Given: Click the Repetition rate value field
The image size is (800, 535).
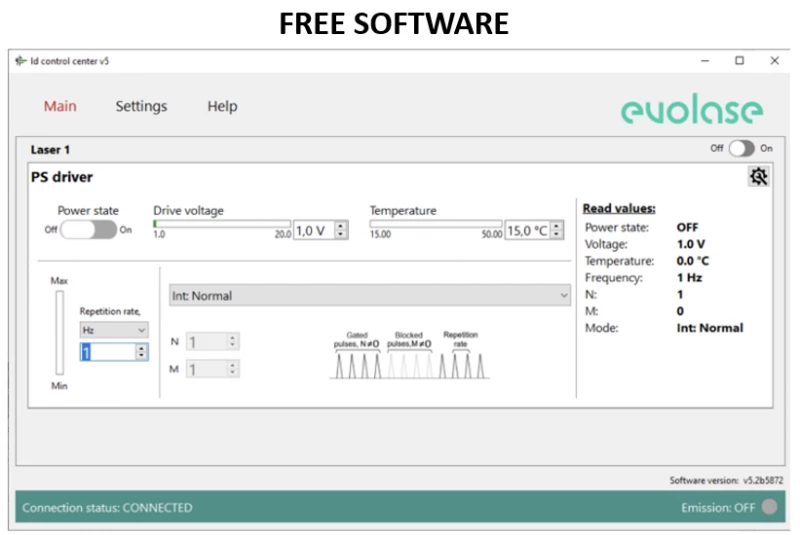Looking at the screenshot, I should [x=106, y=352].
